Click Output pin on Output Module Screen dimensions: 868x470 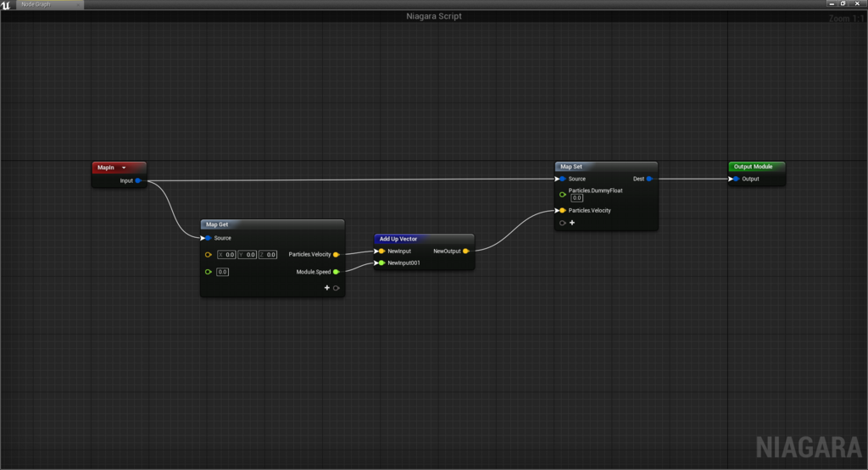(735, 180)
